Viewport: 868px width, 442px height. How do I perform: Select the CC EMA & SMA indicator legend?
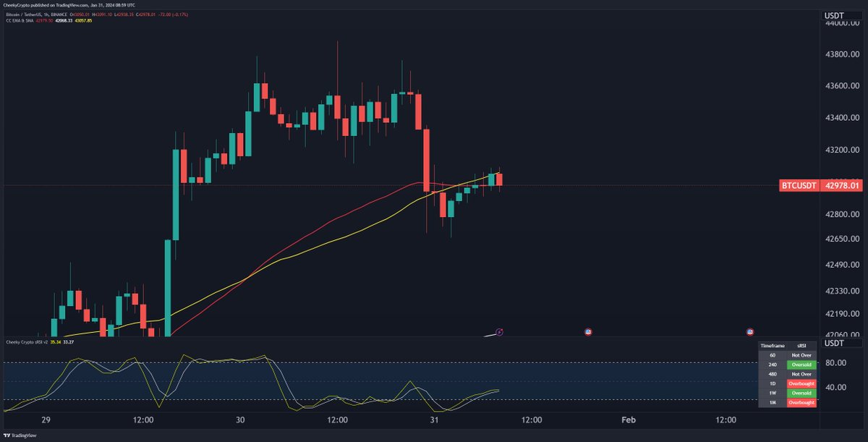pos(20,21)
